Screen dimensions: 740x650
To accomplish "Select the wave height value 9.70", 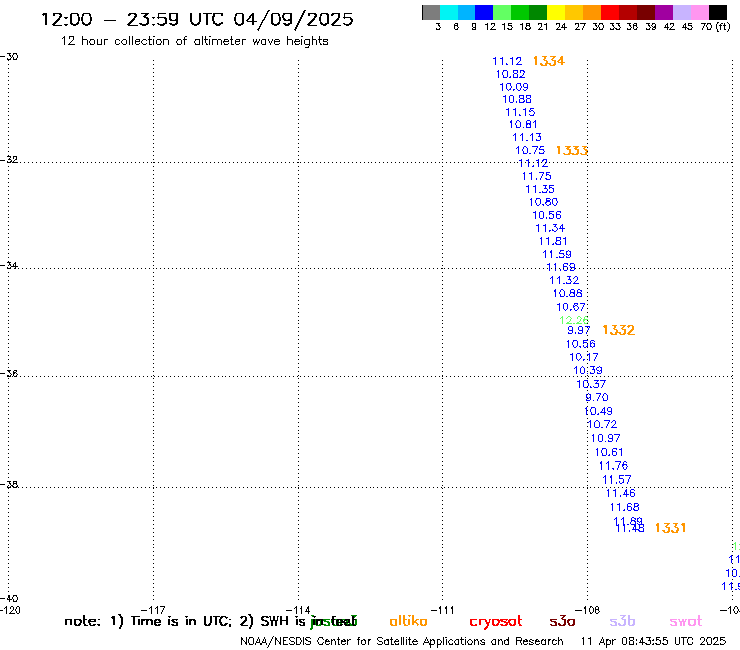I will [x=597, y=397].
